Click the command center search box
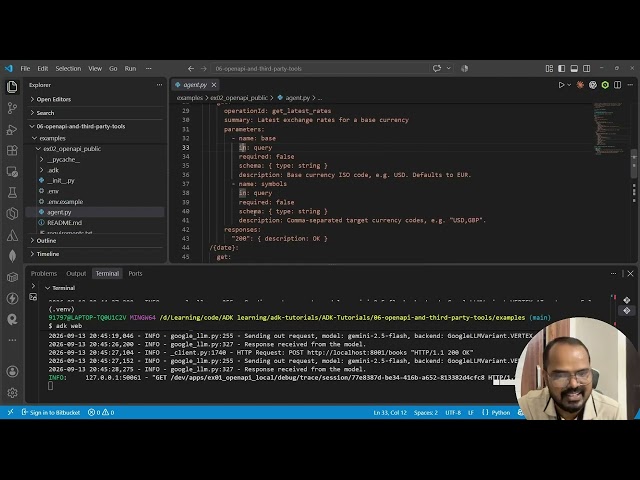 click(320, 69)
